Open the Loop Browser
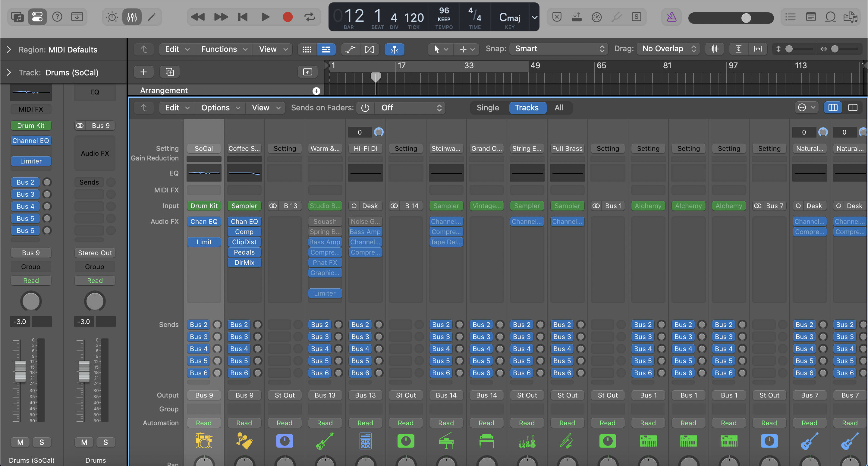The image size is (868, 466). [x=831, y=17]
